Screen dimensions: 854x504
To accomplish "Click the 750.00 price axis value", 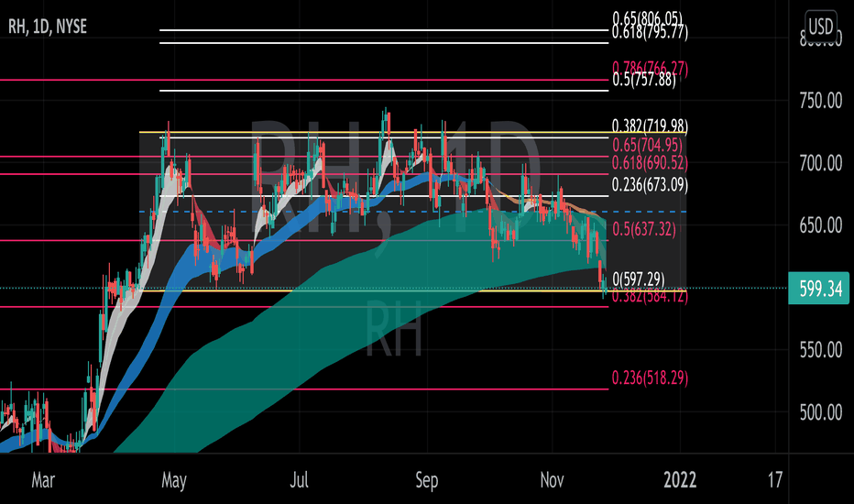I will 821,101.
